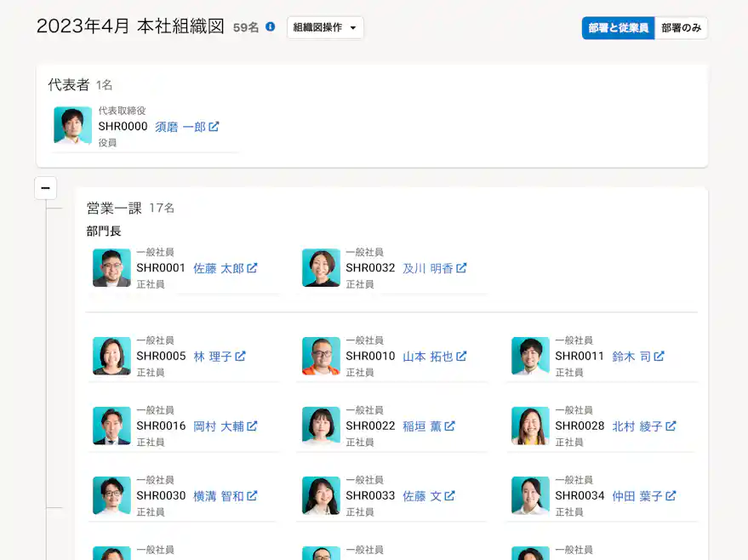Open 稲垣 薫 profile link

[x=422, y=426]
